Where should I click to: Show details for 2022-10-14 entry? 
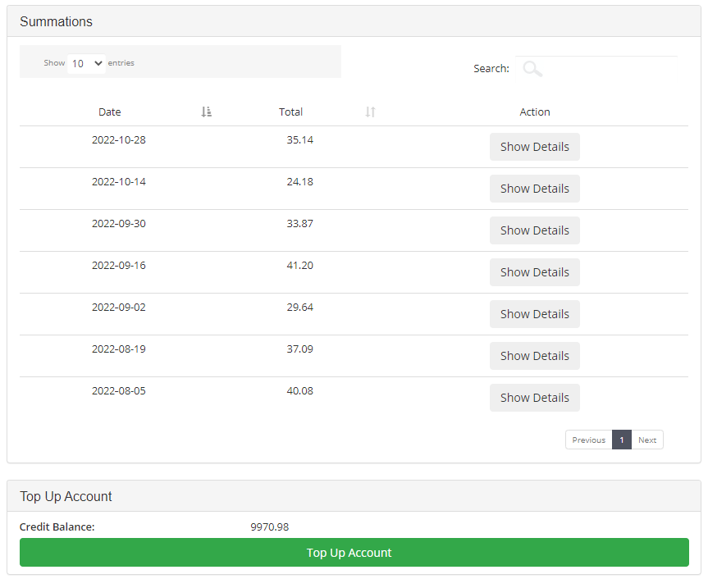pyautogui.click(x=534, y=189)
